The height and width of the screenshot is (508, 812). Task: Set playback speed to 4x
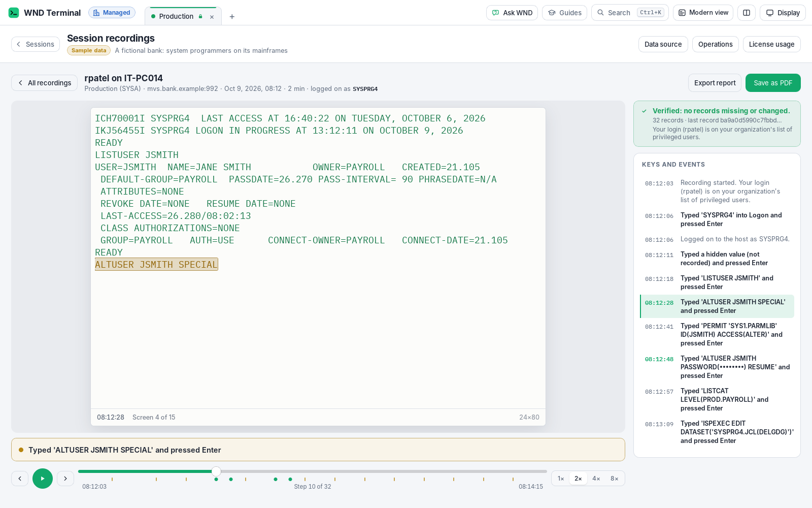click(596, 479)
